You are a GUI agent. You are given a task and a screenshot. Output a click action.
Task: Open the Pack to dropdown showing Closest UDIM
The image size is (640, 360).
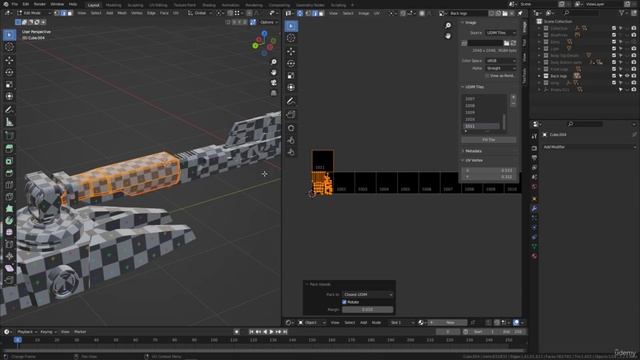368,294
